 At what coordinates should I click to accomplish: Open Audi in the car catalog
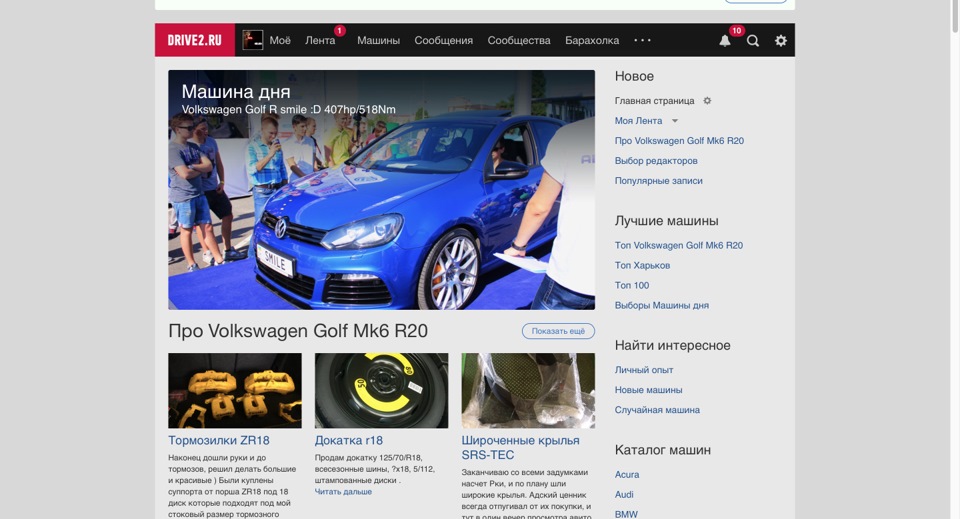624,495
